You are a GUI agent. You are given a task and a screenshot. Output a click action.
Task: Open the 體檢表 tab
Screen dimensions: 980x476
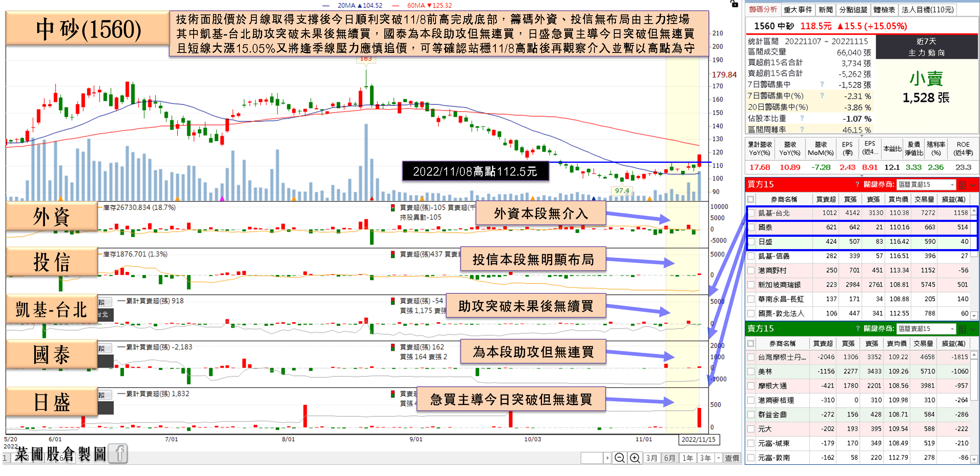(x=884, y=10)
